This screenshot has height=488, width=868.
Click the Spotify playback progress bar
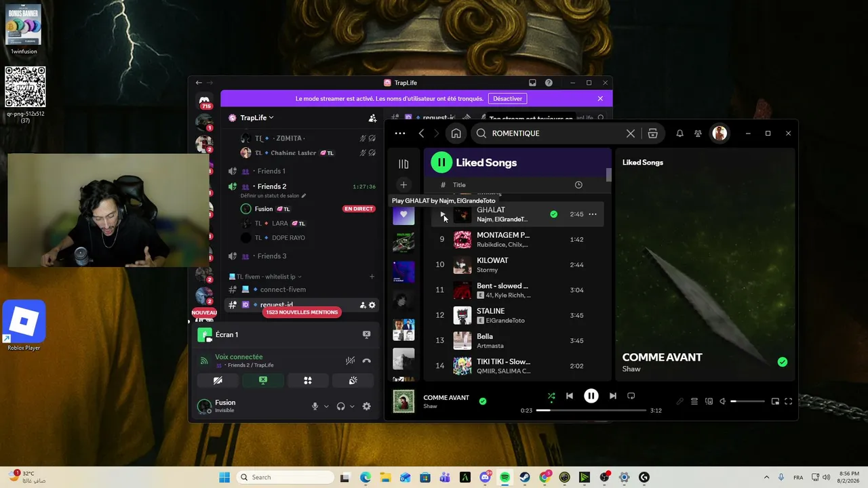(591, 410)
